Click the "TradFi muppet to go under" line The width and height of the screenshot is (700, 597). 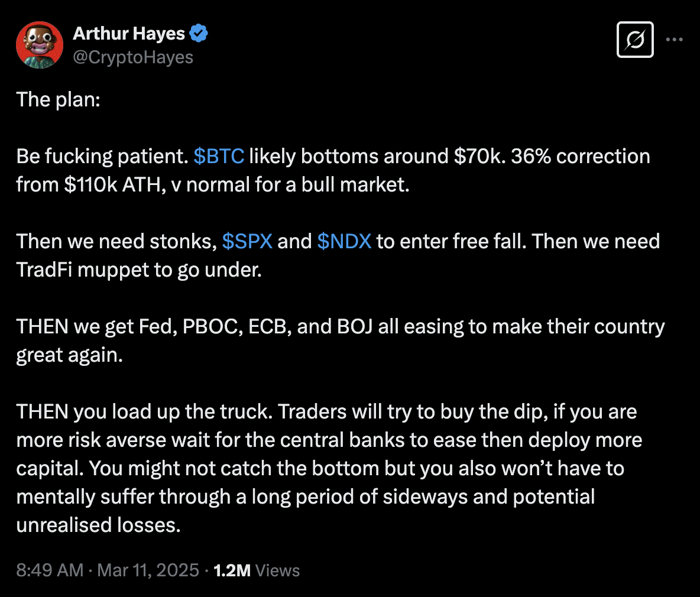click(139, 270)
